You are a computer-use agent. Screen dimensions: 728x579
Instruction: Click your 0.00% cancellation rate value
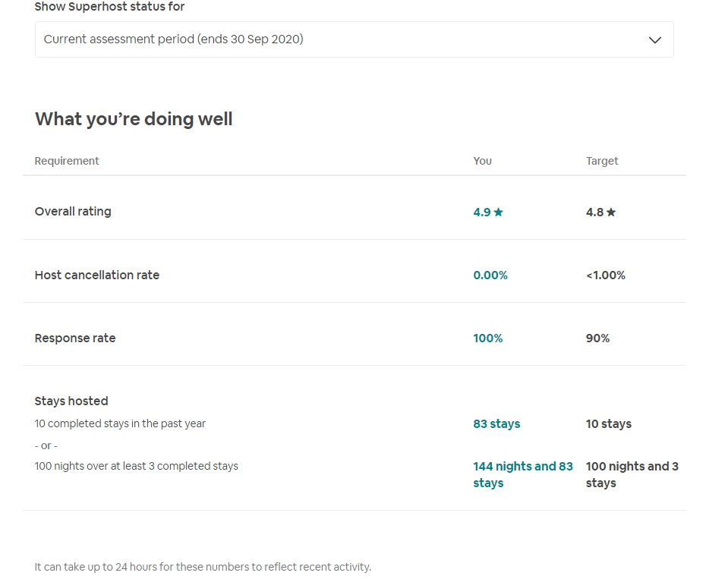[490, 275]
